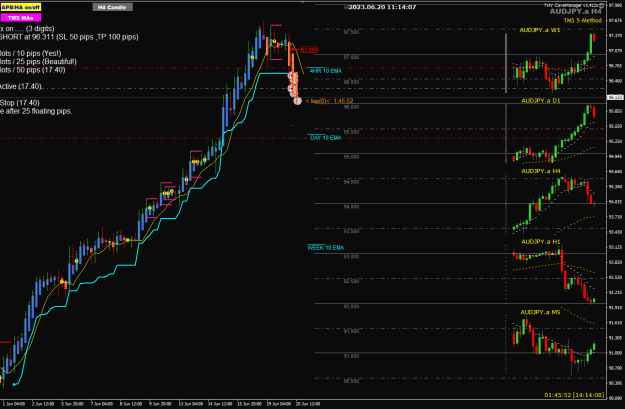This screenshot has height=409, width=625.
Task: Click the 93.730 value on price scale
Action: click(x=615, y=217)
